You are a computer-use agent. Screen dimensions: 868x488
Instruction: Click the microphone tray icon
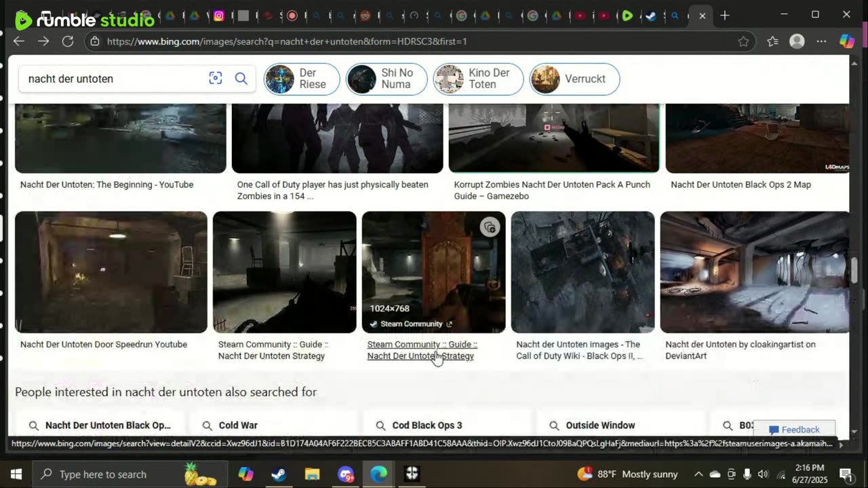pyautogui.click(x=747, y=474)
